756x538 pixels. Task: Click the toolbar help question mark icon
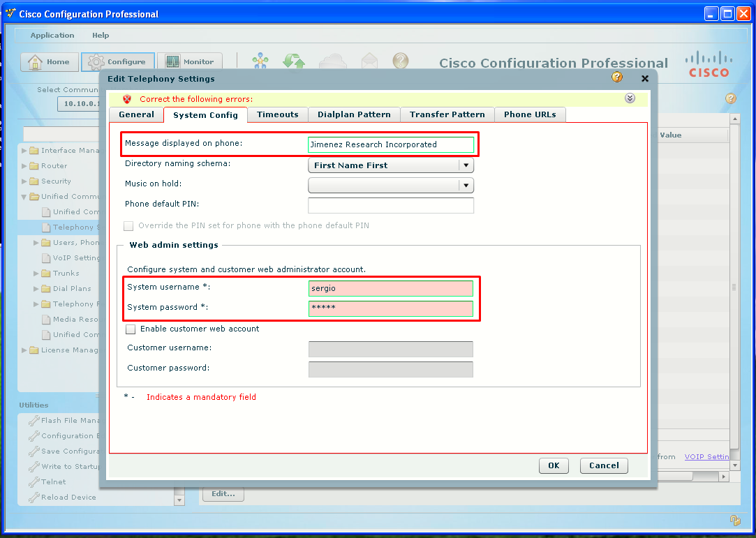coord(400,61)
